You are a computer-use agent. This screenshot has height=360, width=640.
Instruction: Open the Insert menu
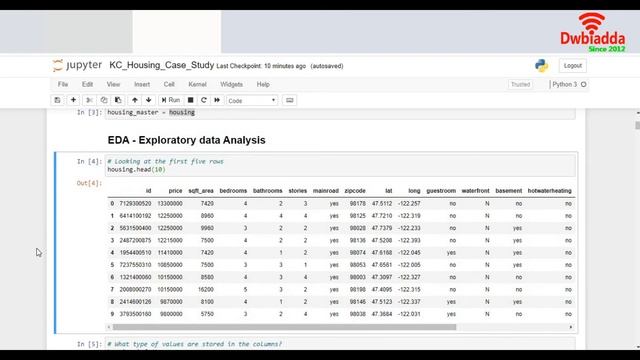tap(142, 84)
